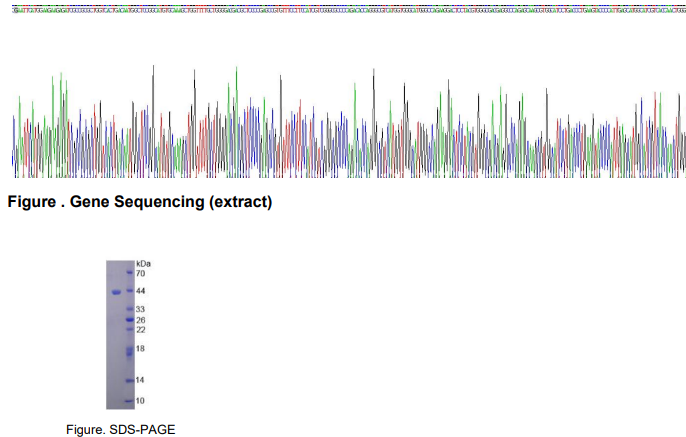686x437 pixels.
Task: Click the 10 kDa ladder band on gel
Action: point(128,401)
